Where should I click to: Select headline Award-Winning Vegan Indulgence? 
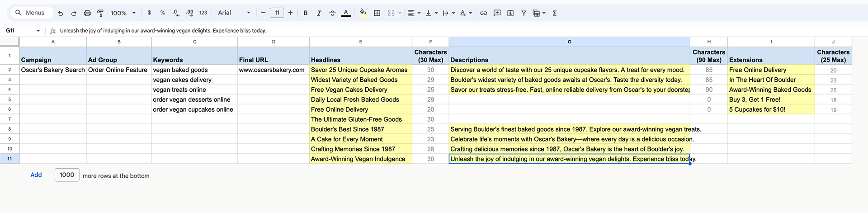coord(361,159)
